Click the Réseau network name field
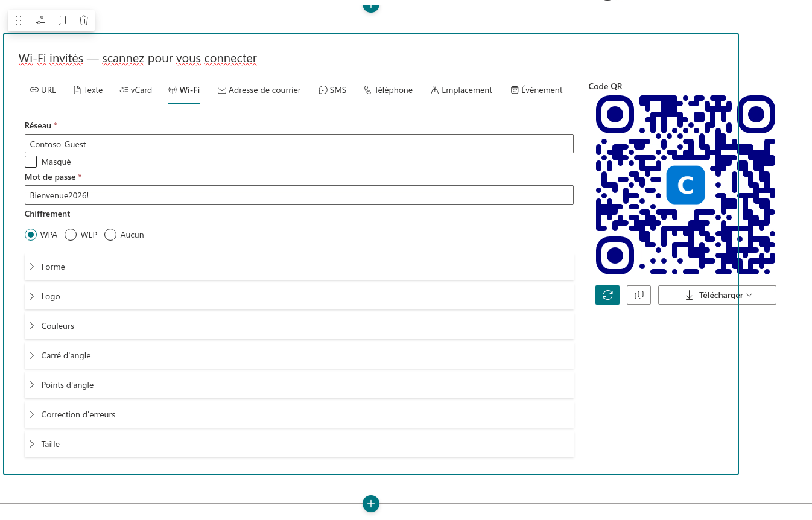 299,144
